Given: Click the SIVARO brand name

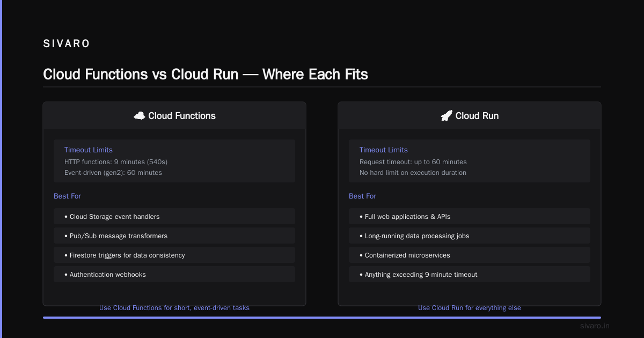Looking at the screenshot, I should coord(67,43).
